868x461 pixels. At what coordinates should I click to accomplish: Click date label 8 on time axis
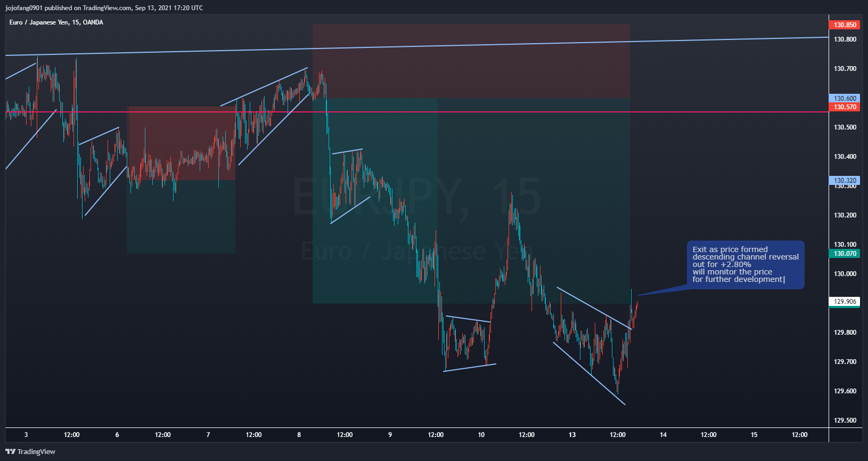click(x=299, y=435)
